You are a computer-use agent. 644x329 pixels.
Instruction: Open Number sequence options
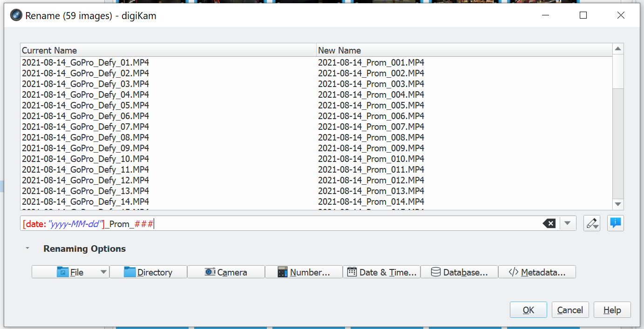click(304, 272)
